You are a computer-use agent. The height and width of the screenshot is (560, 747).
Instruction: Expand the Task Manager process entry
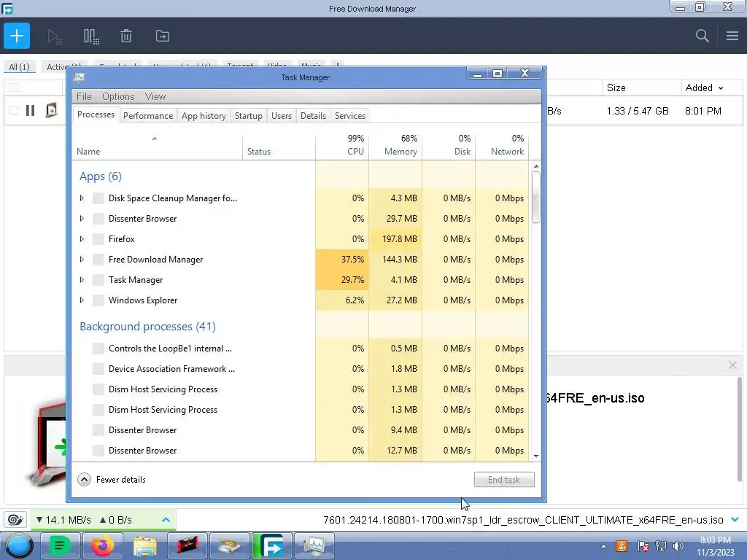click(x=82, y=280)
